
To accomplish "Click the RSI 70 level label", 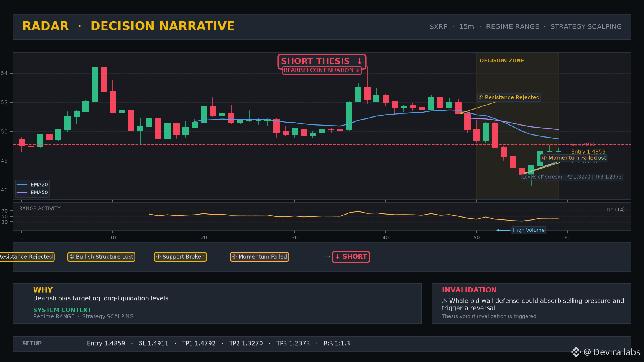I will (x=5, y=211).
